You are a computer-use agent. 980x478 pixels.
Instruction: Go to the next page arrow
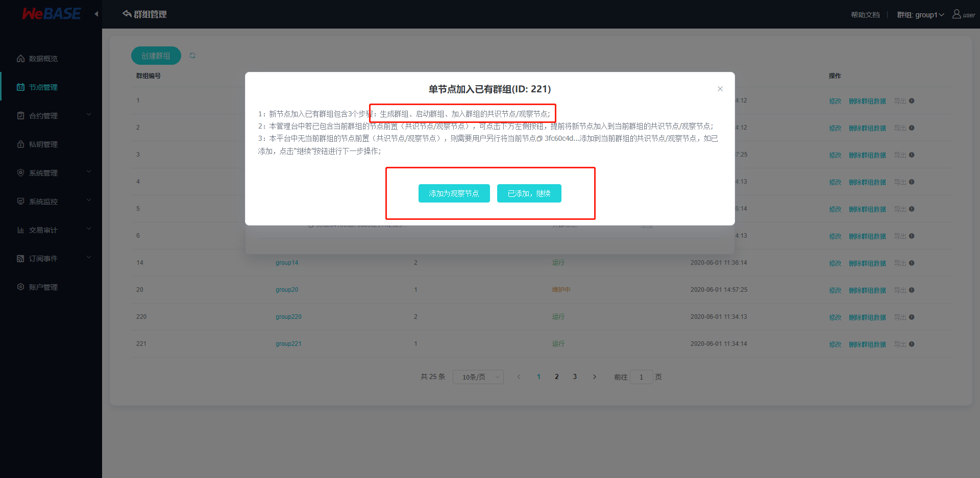click(594, 377)
